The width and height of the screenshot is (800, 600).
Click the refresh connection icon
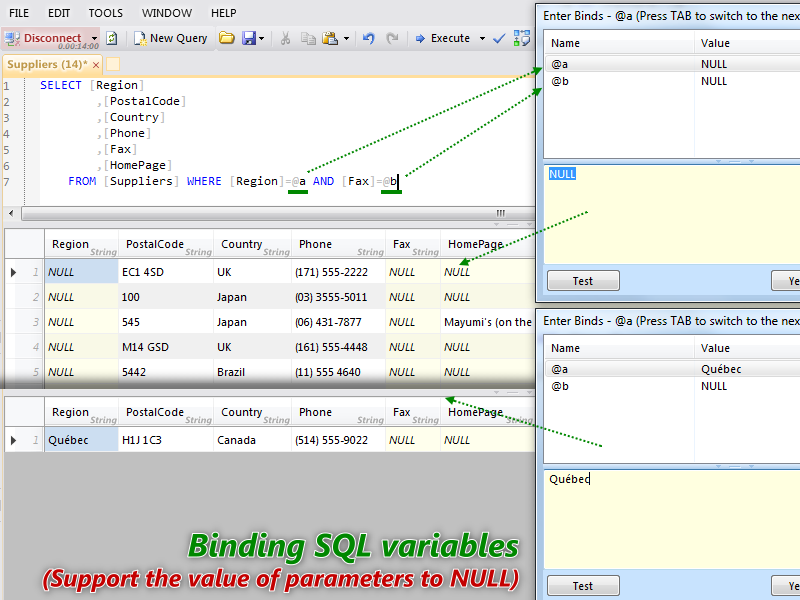point(112,38)
